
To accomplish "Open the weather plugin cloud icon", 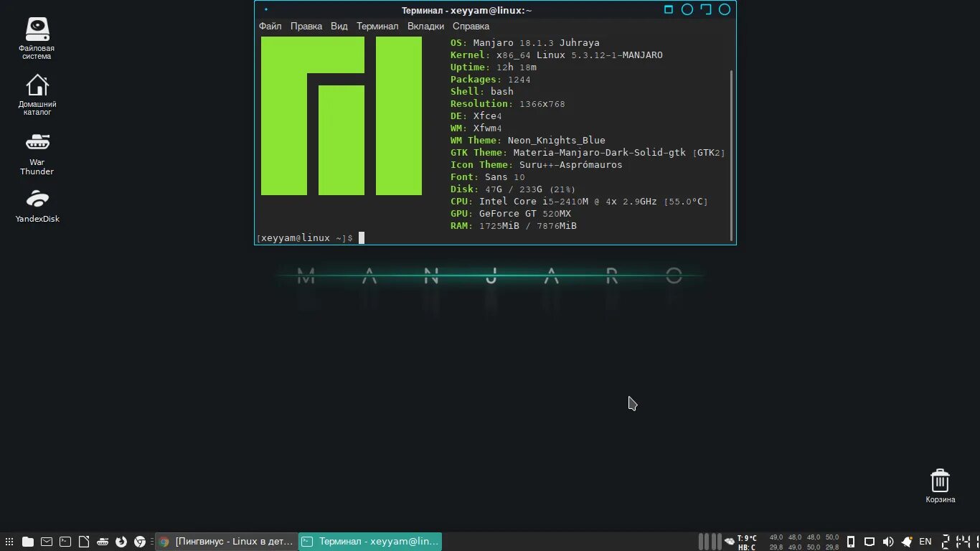I will (x=730, y=542).
